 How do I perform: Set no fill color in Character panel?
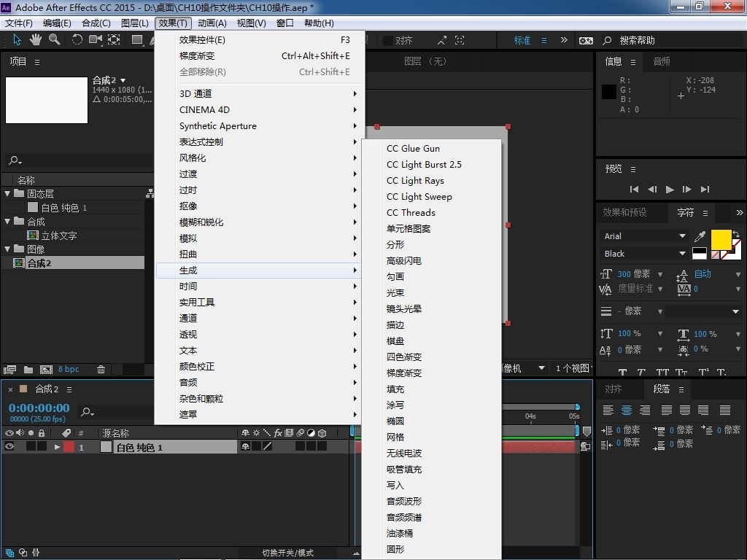click(715, 255)
